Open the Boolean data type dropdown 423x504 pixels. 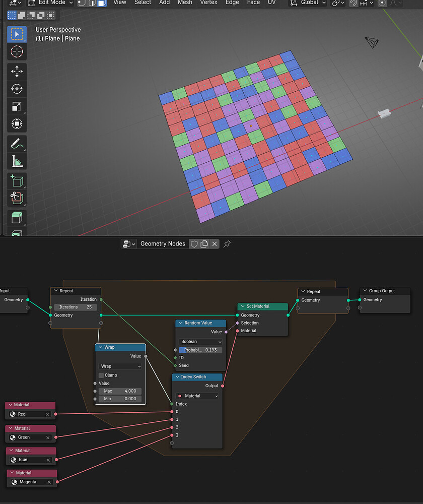[x=200, y=342]
